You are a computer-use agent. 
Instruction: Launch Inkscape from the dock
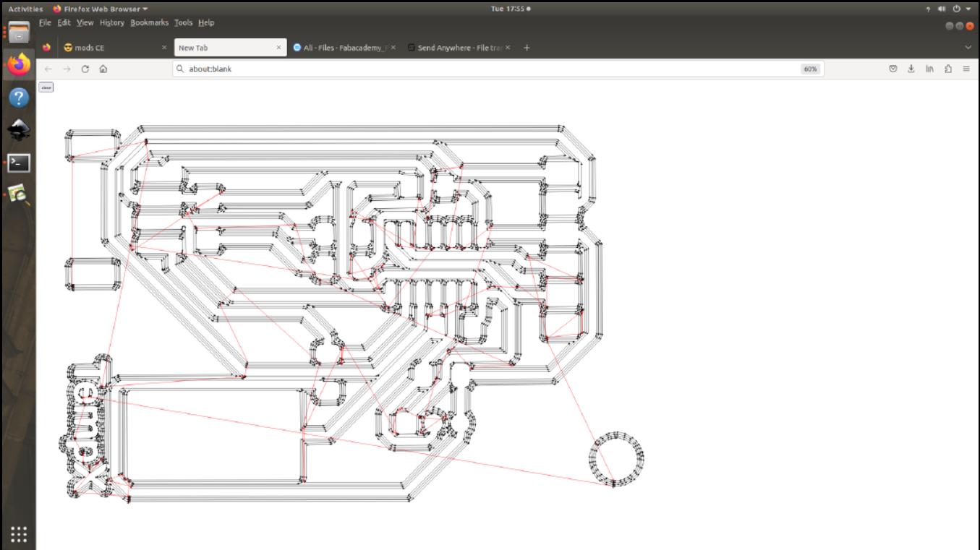[18, 129]
